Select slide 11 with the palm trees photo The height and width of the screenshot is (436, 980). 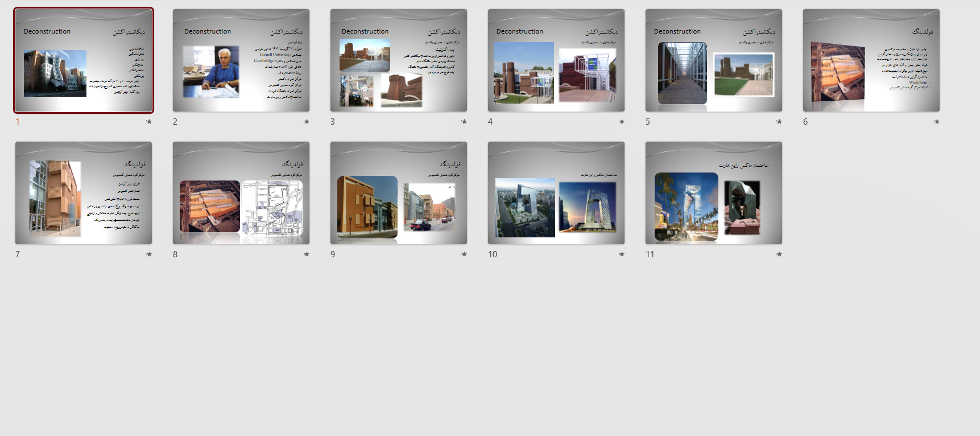point(714,193)
